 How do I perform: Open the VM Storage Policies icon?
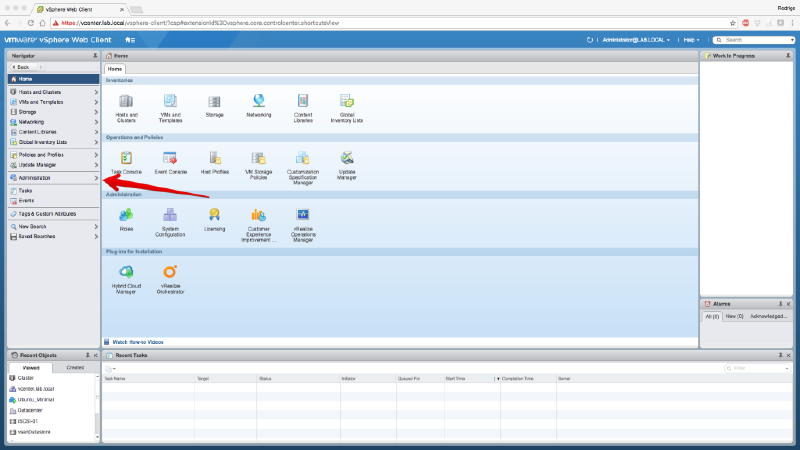(259, 159)
